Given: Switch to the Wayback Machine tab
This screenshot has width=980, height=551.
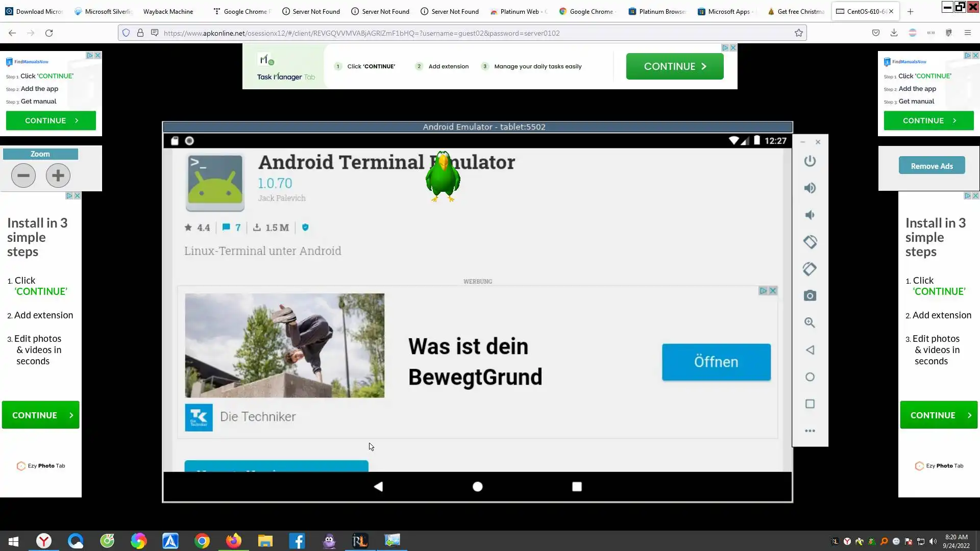Looking at the screenshot, I should [x=168, y=11].
